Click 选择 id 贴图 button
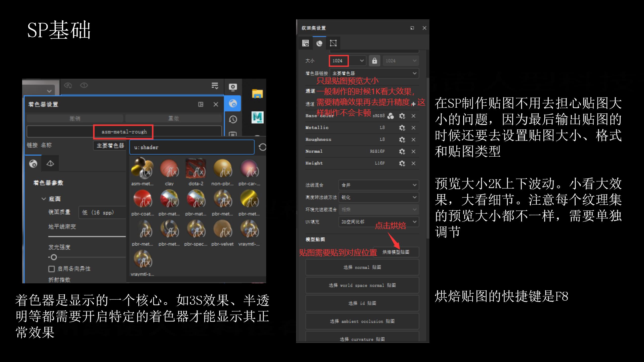This screenshot has width=644, height=362. pyautogui.click(x=362, y=303)
